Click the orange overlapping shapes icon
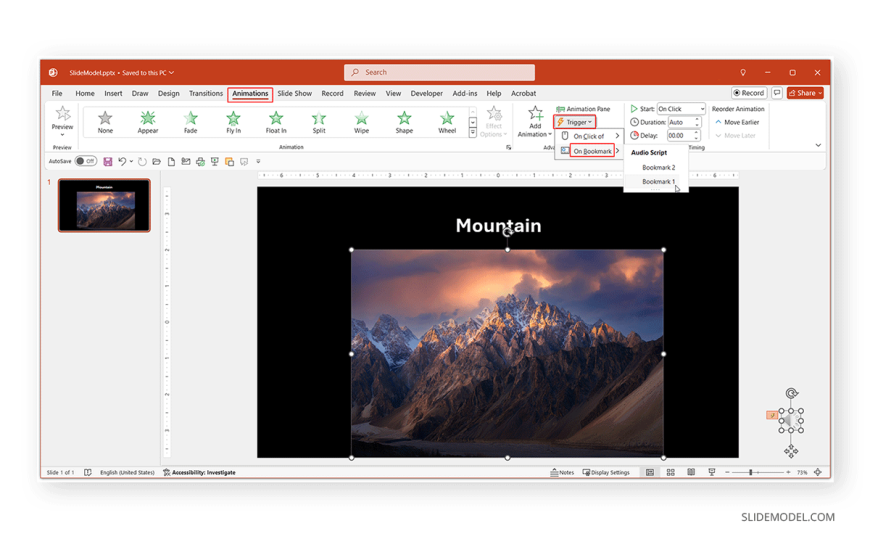This screenshot has height=539, width=870. coord(229,162)
